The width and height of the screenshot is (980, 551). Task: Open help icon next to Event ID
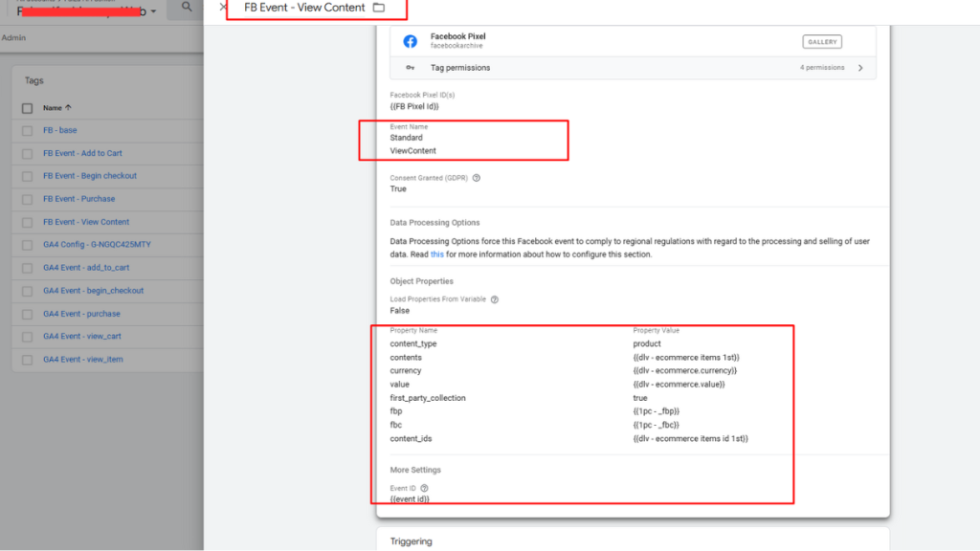424,489
